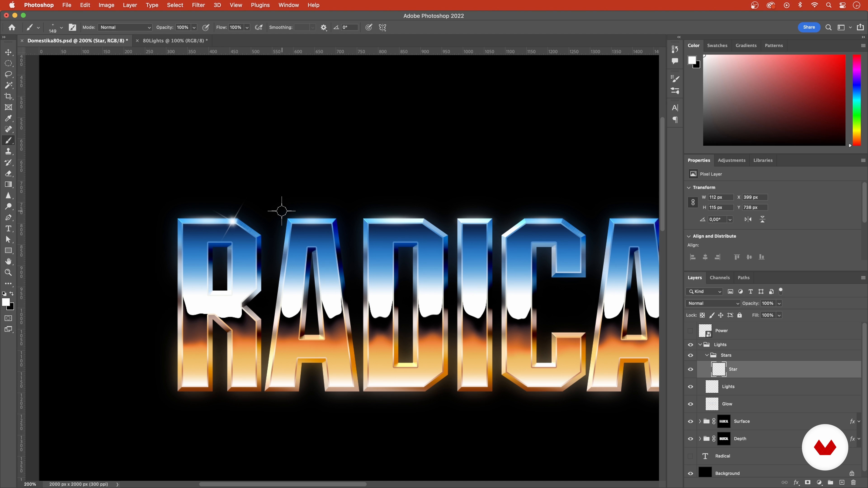868x488 pixels.
Task: Open layer blend mode Normal dropdown
Action: point(713,303)
